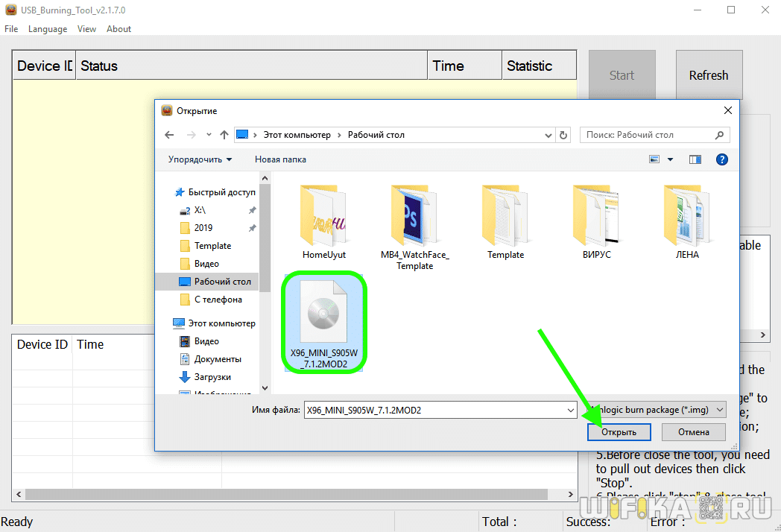Open the ЛЕНА folder

click(687, 221)
